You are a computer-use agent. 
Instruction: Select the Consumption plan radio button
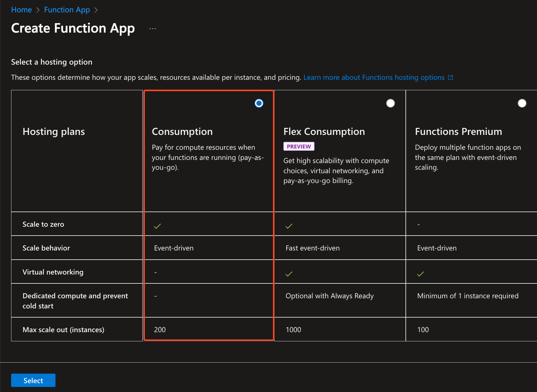(259, 103)
